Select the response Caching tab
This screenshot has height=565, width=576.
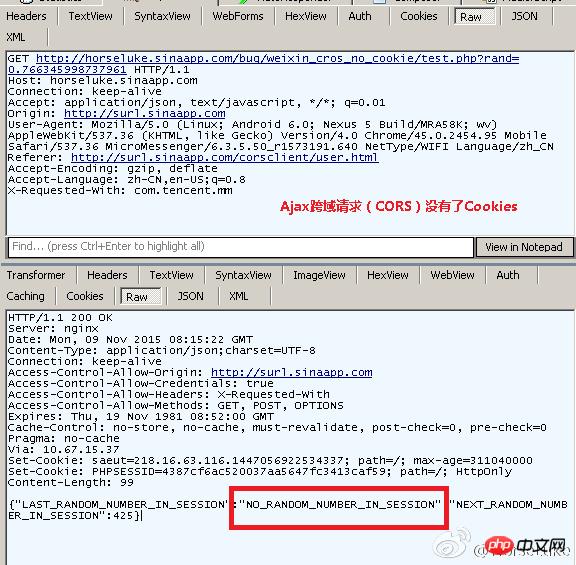25,296
